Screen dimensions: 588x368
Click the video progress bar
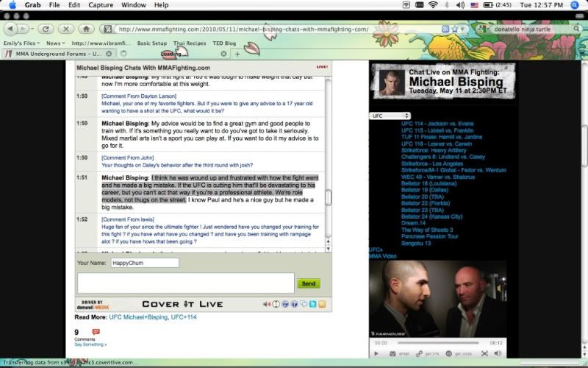[x=438, y=342]
